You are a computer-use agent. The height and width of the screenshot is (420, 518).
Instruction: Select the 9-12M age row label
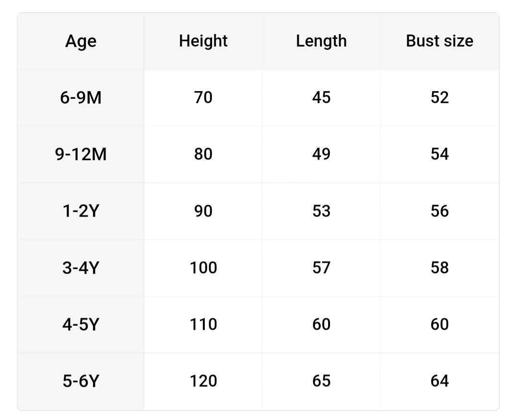point(81,154)
